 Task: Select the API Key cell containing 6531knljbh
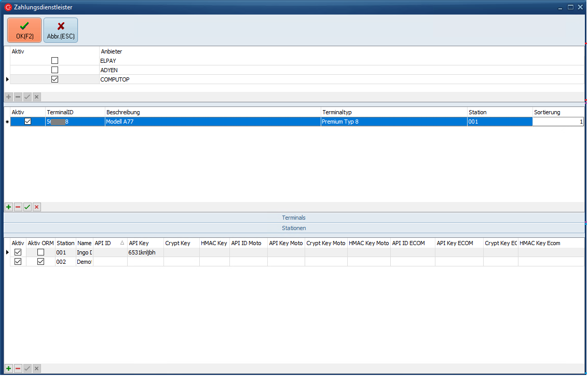(145, 252)
